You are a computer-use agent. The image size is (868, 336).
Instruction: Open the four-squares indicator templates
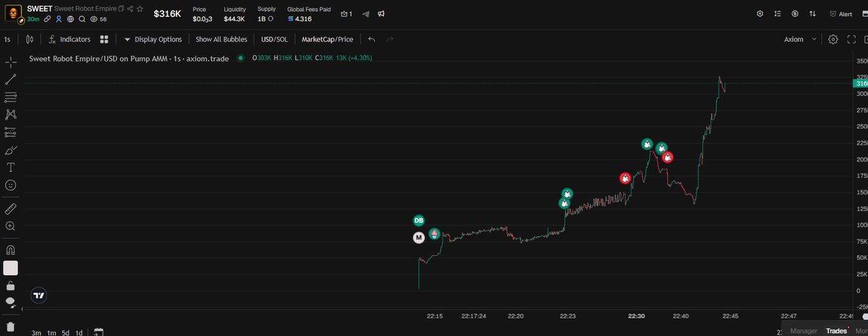(x=104, y=39)
